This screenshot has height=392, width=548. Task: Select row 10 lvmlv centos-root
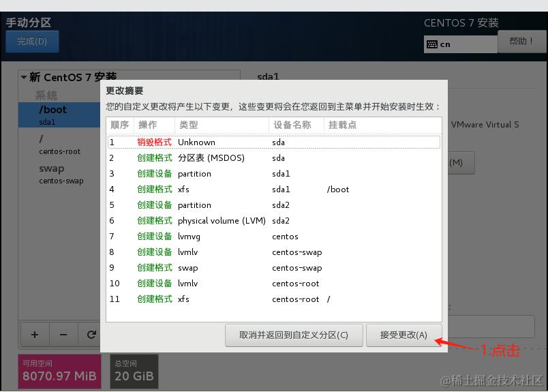(x=274, y=284)
